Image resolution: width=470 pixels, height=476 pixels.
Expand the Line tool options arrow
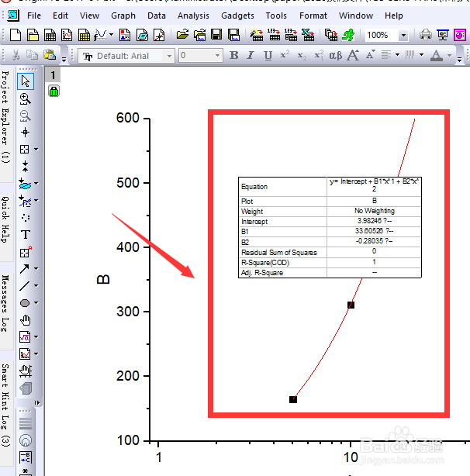(36, 285)
